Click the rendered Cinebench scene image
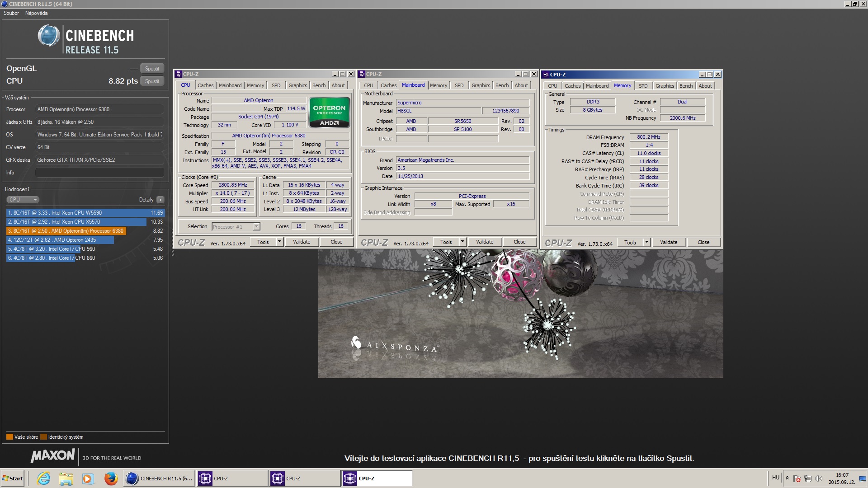This screenshot has height=488, width=868. (x=520, y=314)
